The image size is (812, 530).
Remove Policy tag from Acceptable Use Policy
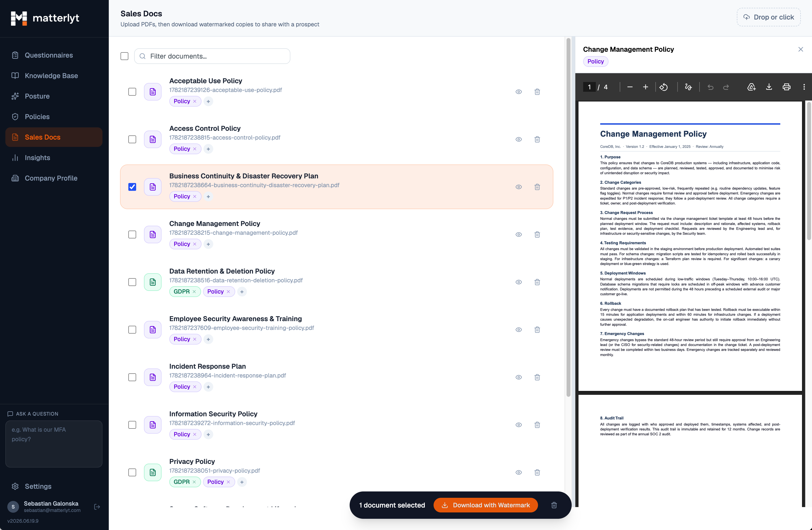tap(194, 101)
